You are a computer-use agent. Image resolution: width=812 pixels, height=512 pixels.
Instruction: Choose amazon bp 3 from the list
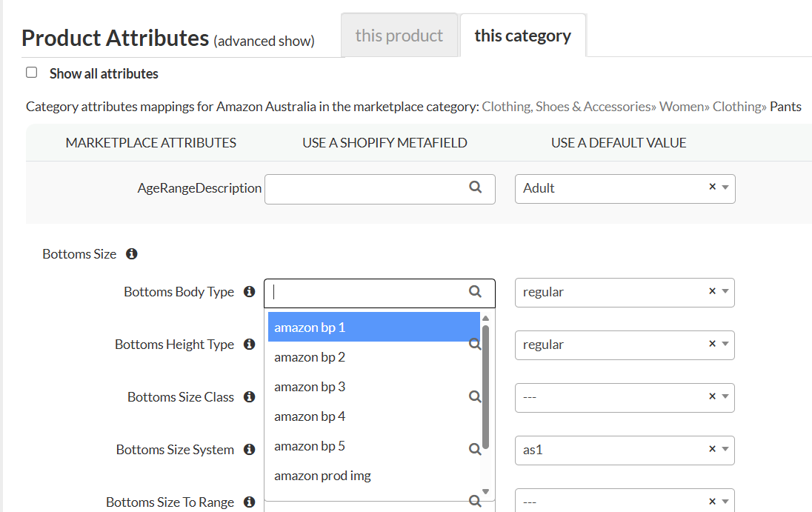(310, 387)
